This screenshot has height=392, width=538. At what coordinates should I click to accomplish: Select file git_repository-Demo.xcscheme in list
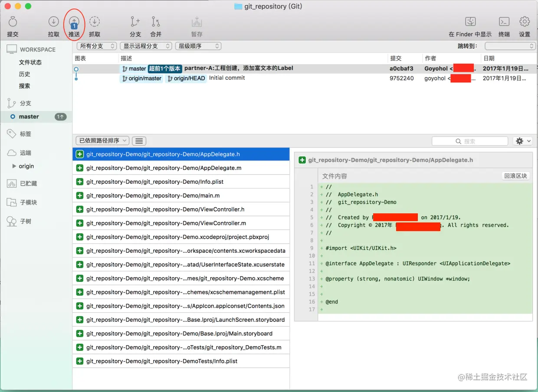click(181, 278)
